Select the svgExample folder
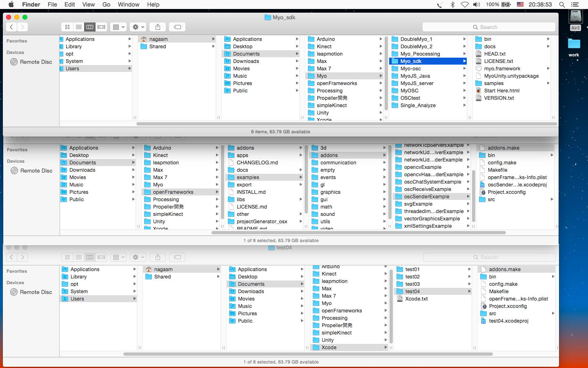 (418, 204)
